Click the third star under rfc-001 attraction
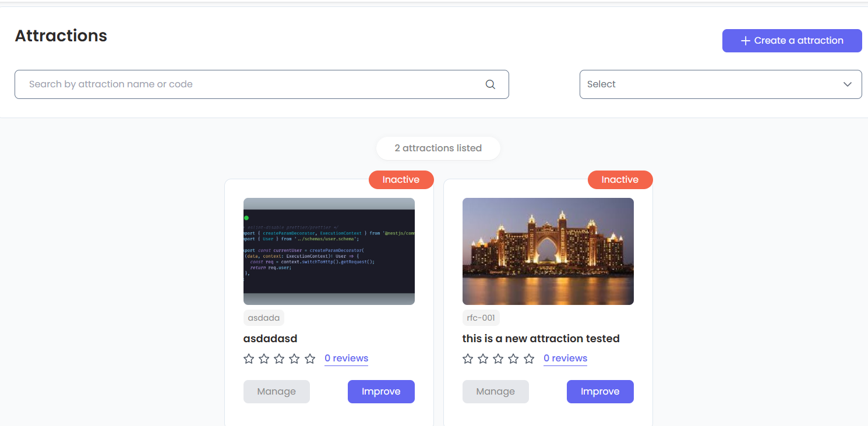The image size is (868, 426). [498, 359]
